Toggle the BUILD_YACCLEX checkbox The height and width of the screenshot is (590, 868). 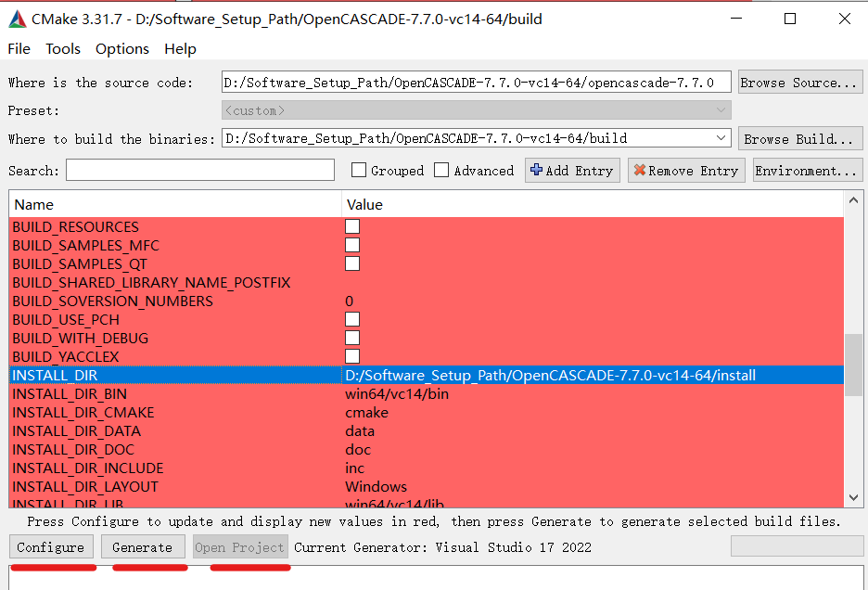coord(352,356)
